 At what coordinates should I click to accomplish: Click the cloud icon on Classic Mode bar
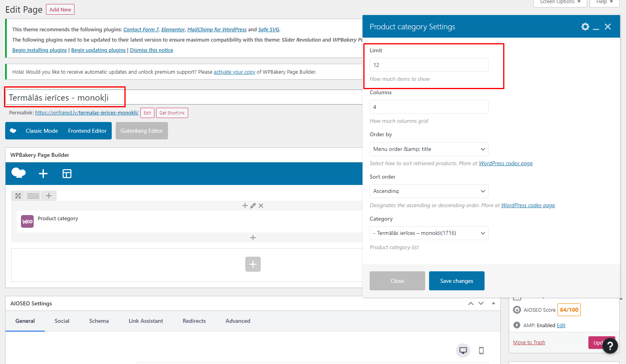(x=13, y=131)
